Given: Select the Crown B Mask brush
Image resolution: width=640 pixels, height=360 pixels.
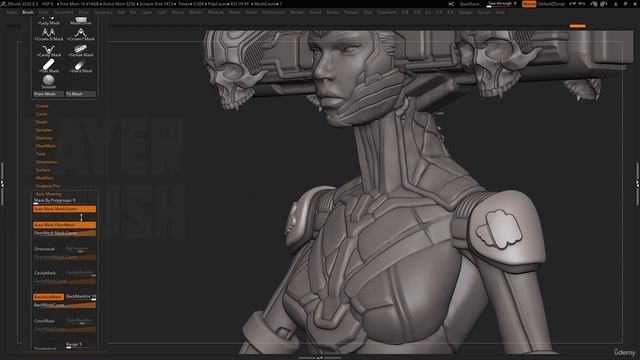Looking at the screenshot, I should pyautogui.click(x=49, y=34).
